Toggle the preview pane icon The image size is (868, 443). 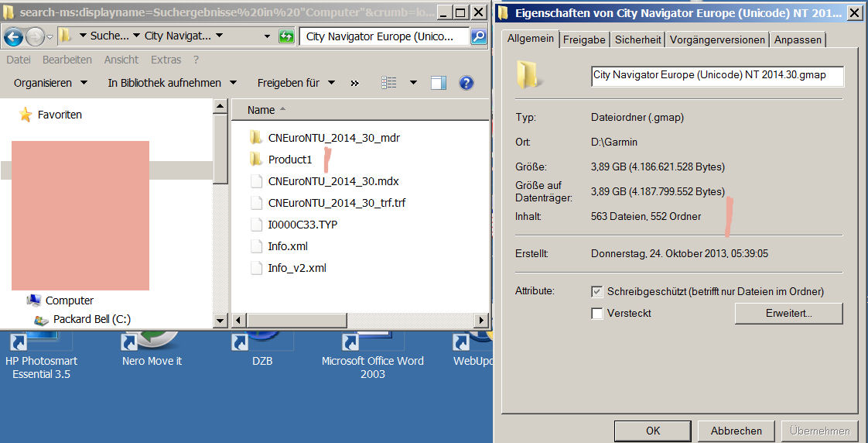[x=439, y=83]
